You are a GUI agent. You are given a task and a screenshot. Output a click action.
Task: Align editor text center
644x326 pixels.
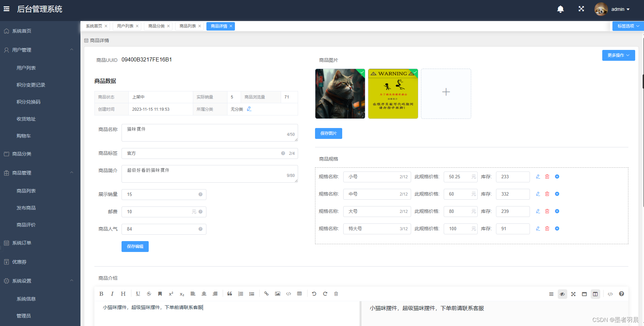204,294
